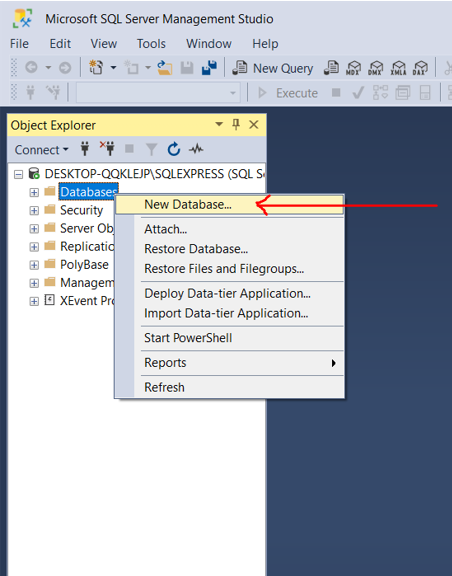Click the Filter funnel icon
Image resolution: width=452 pixels, height=576 pixels.
point(151,149)
